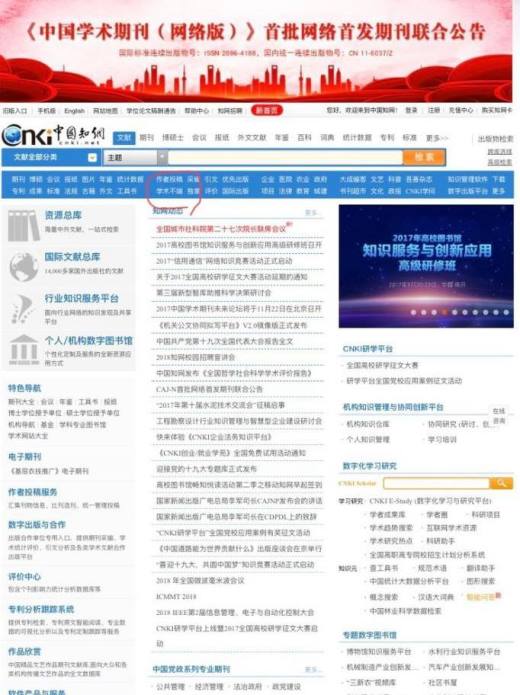Open the 资源总库 heading link
Screen dimensions: 520x695
click(63, 215)
